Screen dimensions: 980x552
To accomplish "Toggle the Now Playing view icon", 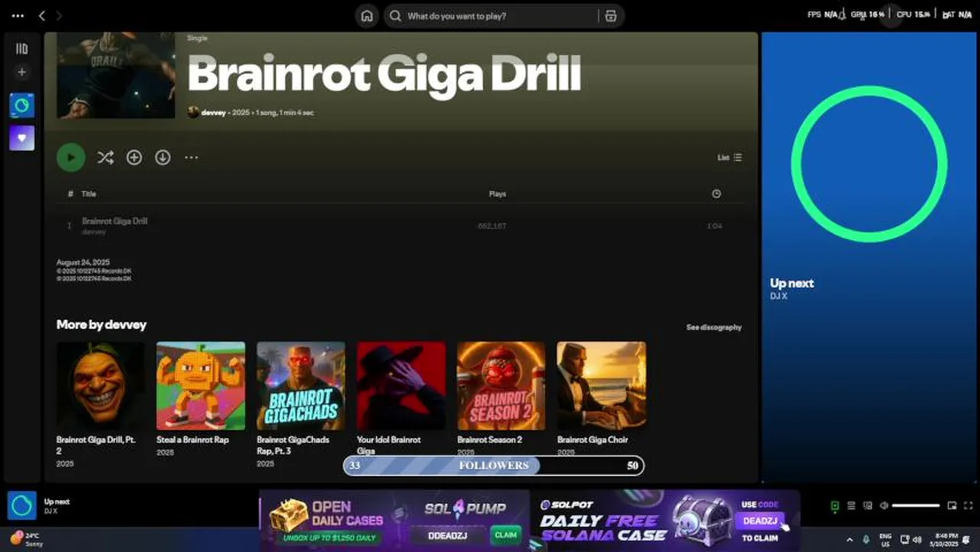I will point(834,506).
